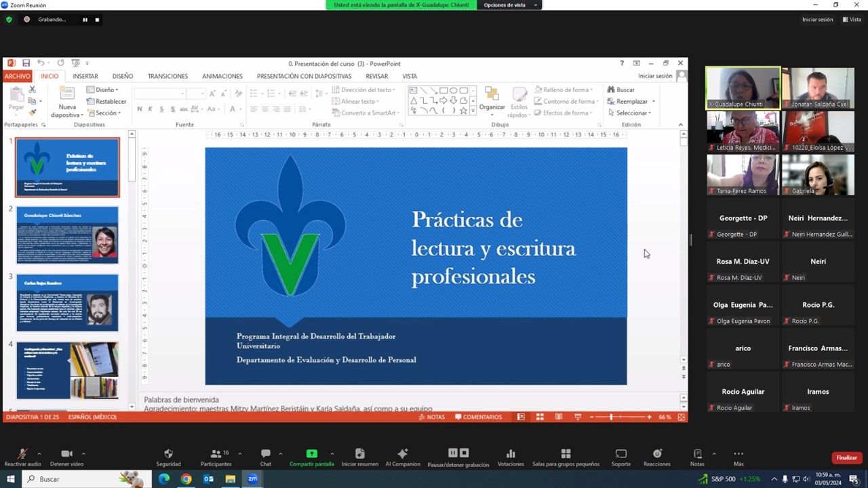Click the Seguridad shield icon
The image size is (868, 488).
coord(168,454)
